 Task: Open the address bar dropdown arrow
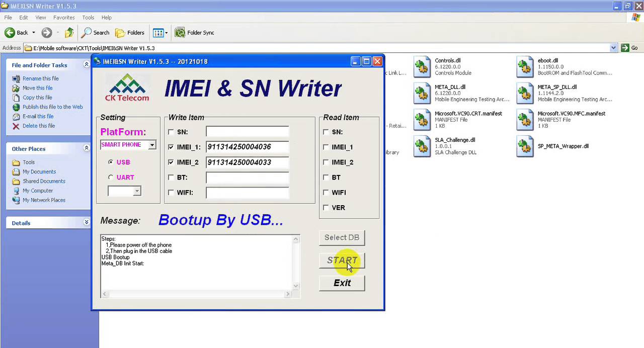613,48
